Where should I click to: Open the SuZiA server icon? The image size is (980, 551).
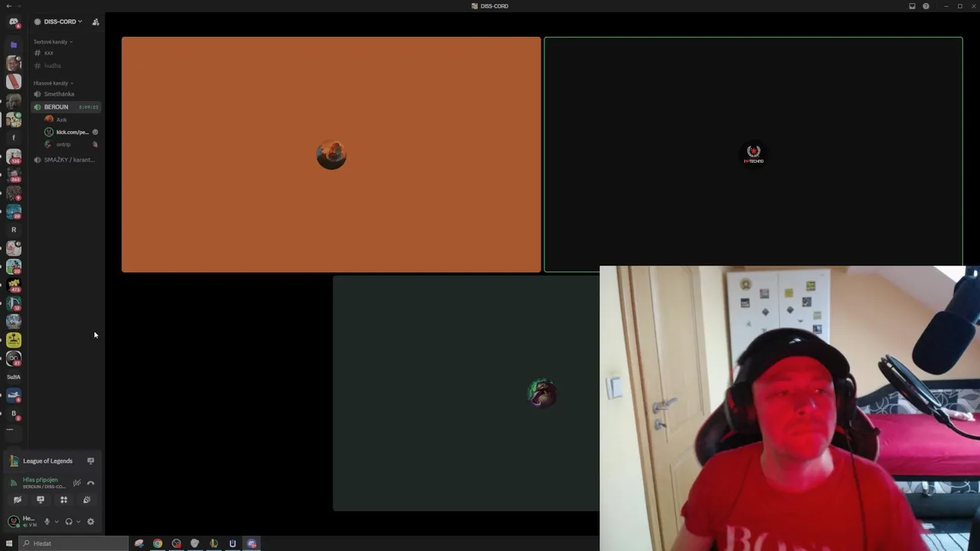point(13,377)
